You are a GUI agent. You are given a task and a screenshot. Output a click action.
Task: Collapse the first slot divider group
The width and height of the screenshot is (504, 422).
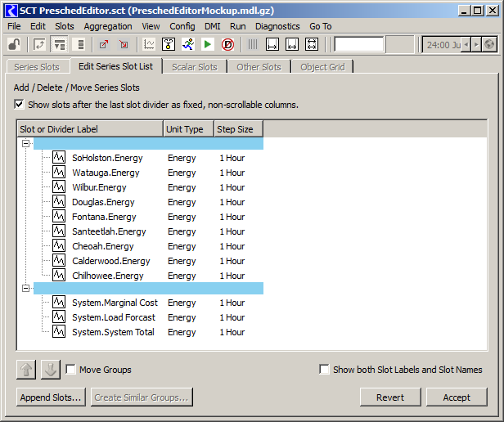click(25, 143)
